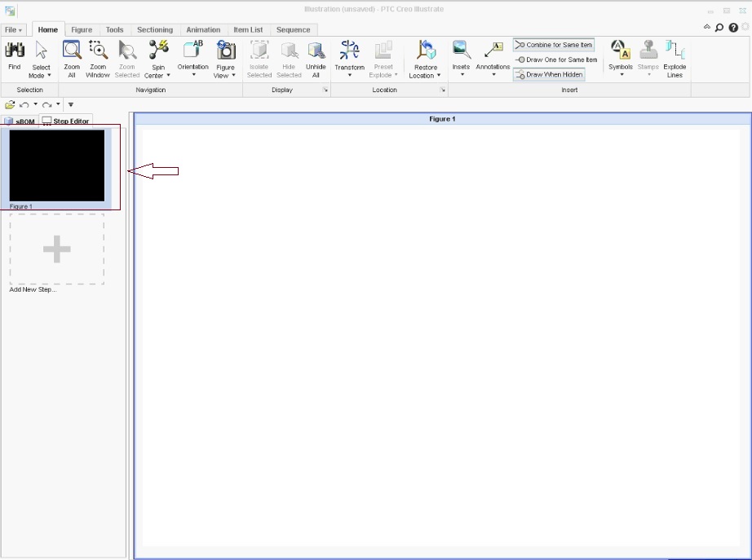
Task: Click the Zoom All icon
Action: 71,57
